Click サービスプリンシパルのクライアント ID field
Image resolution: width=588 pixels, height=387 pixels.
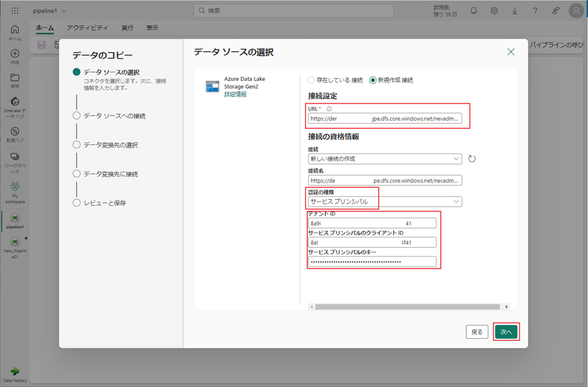[x=372, y=243]
